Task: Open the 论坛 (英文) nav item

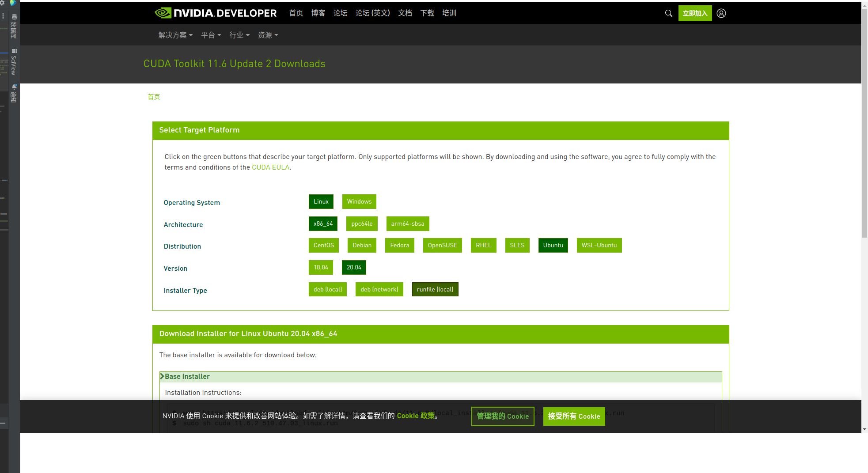Action: [x=372, y=13]
